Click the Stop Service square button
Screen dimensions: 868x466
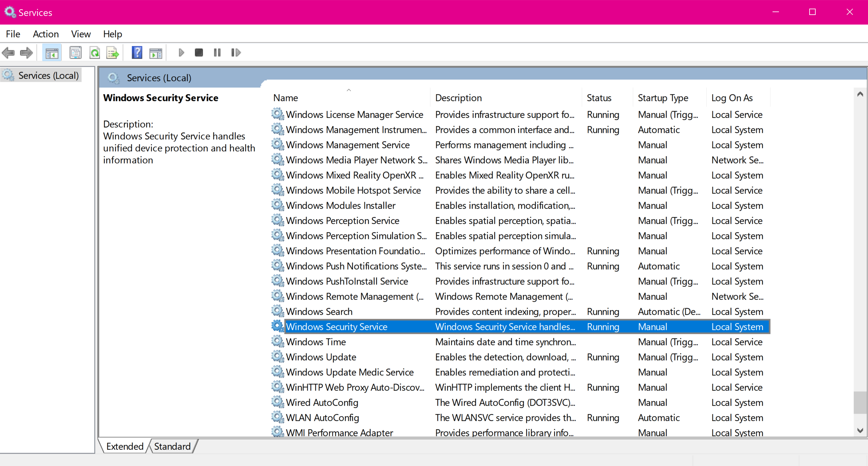coord(199,52)
